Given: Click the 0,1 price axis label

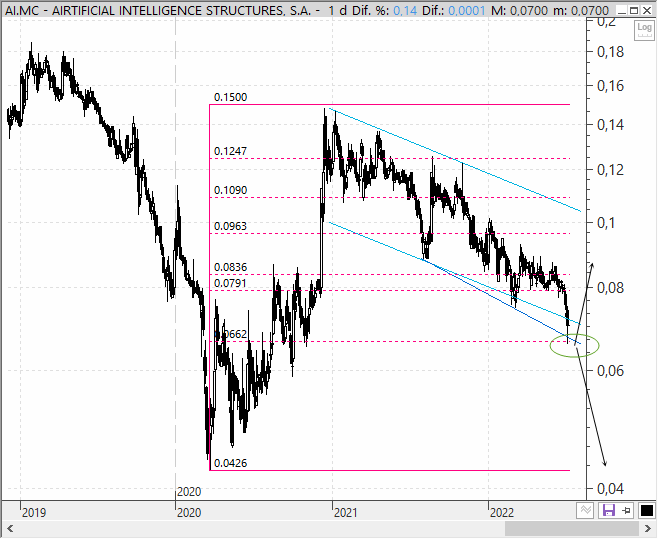Looking at the screenshot, I should click(606, 223).
